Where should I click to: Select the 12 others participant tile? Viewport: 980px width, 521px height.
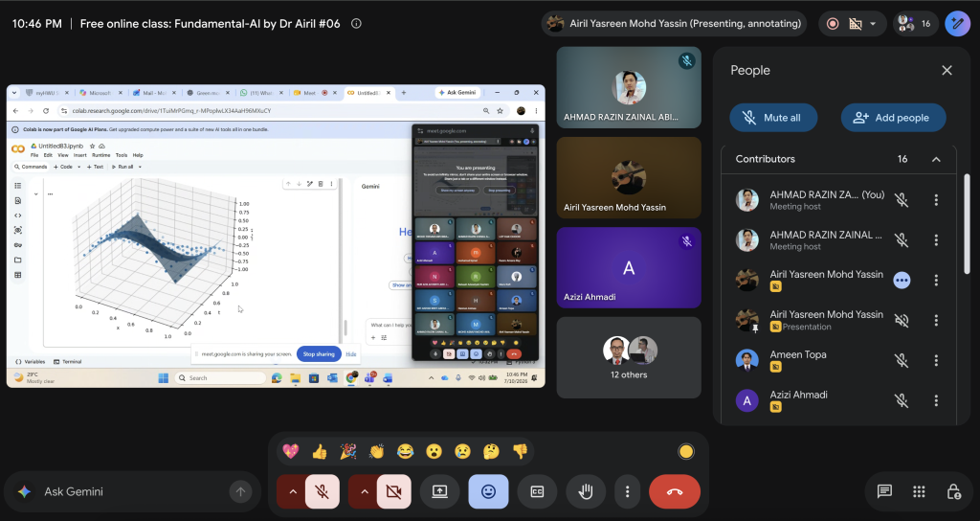(629, 357)
